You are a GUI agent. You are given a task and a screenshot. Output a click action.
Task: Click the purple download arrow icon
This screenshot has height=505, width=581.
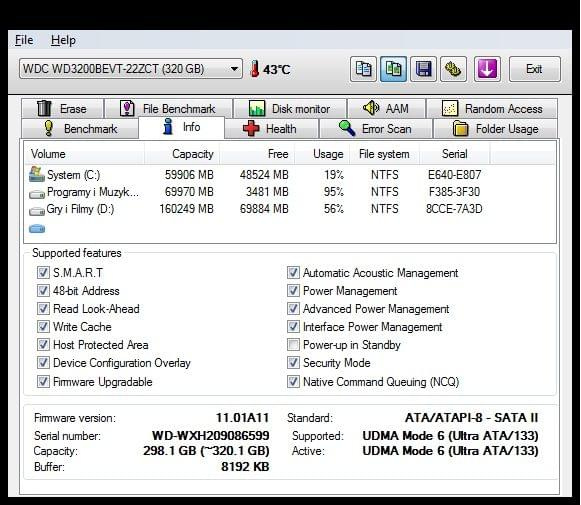(x=487, y=69)
